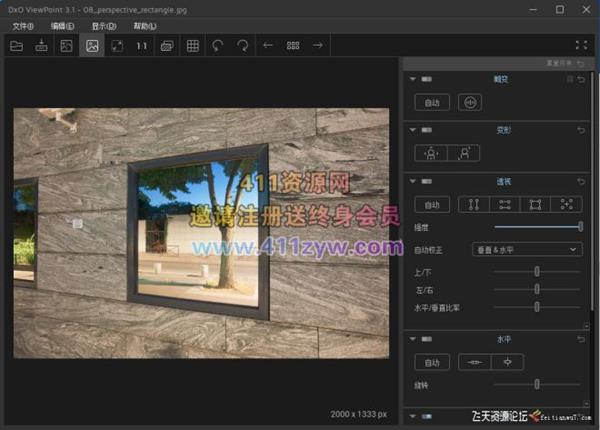Viewport: 600px width, 430px height.
Task: Open the 文件 menu
Action: pyautogui.click(x=22, y=26)
